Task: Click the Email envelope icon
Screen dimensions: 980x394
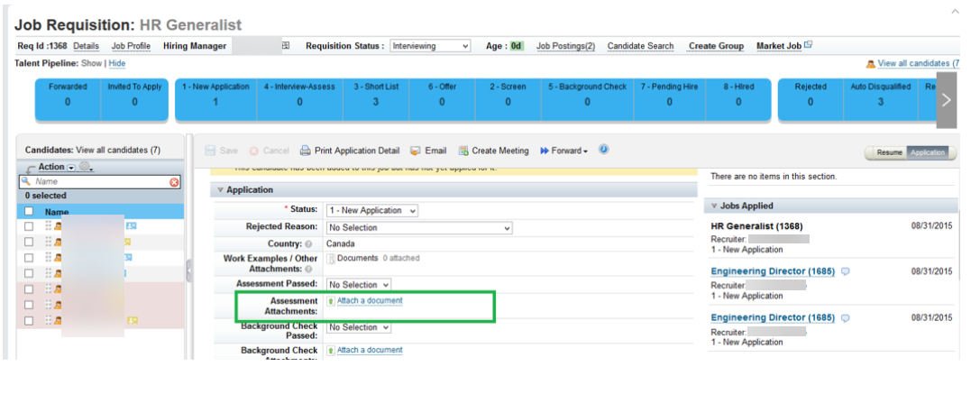Action: click(416, 151)
